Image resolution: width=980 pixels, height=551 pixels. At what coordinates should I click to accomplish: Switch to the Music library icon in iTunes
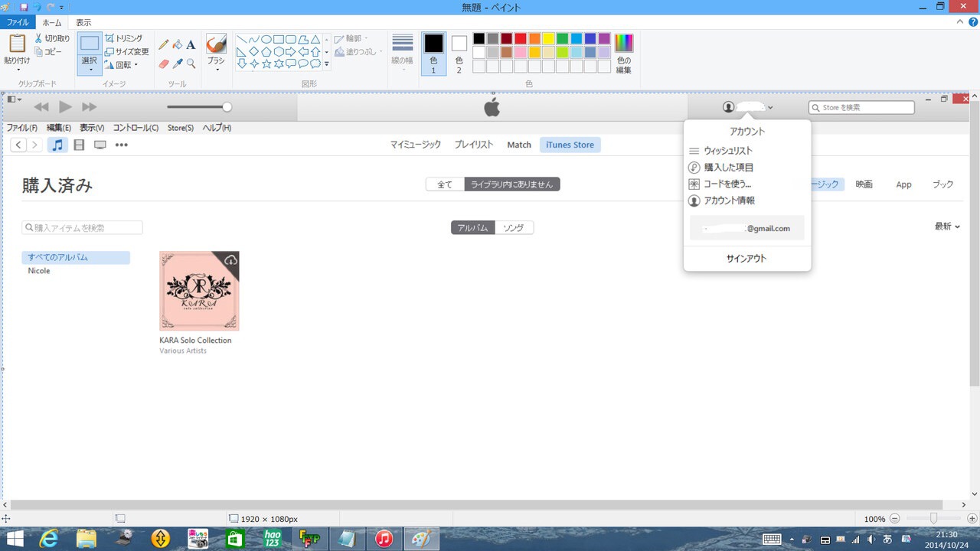pyautogui.click(x=57, y=145)
